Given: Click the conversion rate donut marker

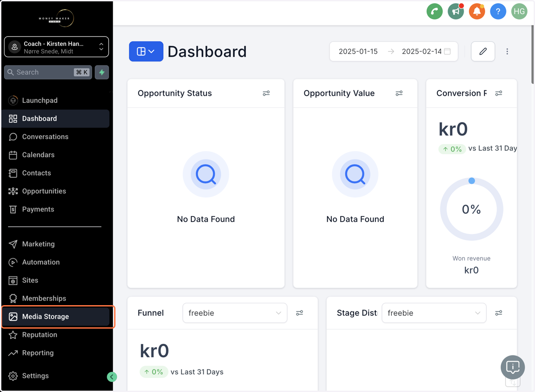Looking at the screenshot, I should pyautogui.click(x=472, y=181).
